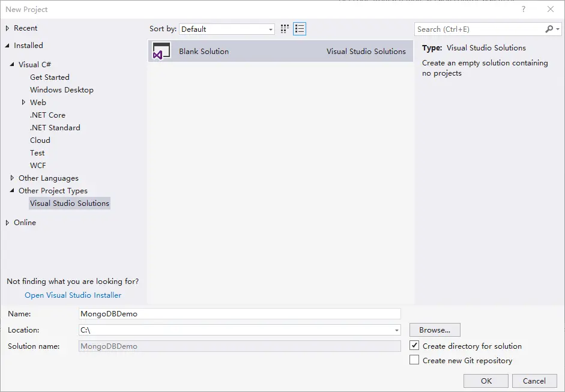This screenshot has width=565, height=392.
Task: Click the Web tree label
Action: pyautogui.click(x=38, y=102)
